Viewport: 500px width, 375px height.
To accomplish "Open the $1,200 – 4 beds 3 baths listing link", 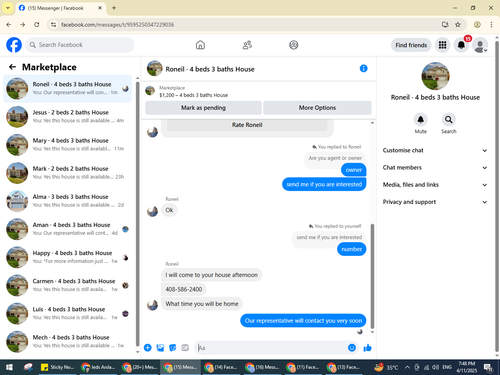I will click(194, 95).
